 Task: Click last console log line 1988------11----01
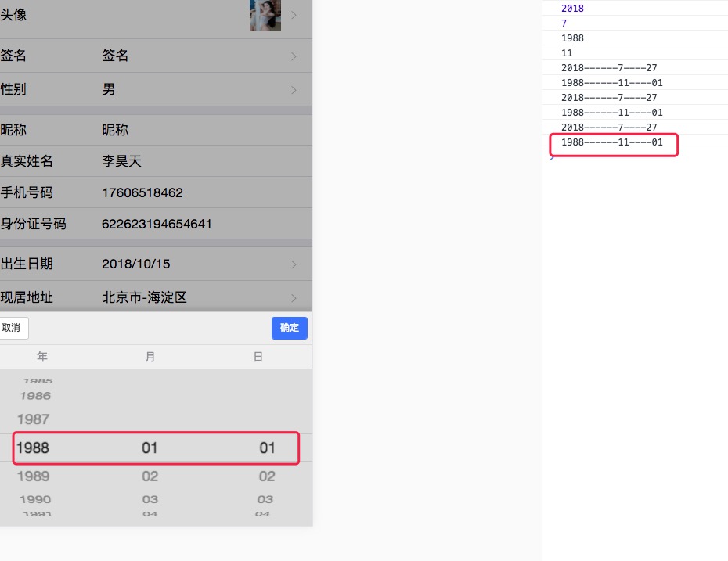point(611,142)
